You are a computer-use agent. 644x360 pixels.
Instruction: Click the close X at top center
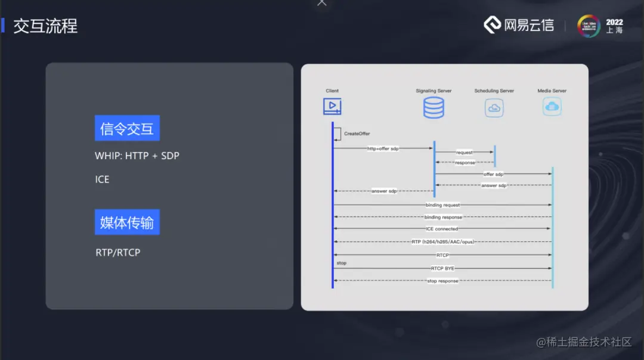point(321,3)
